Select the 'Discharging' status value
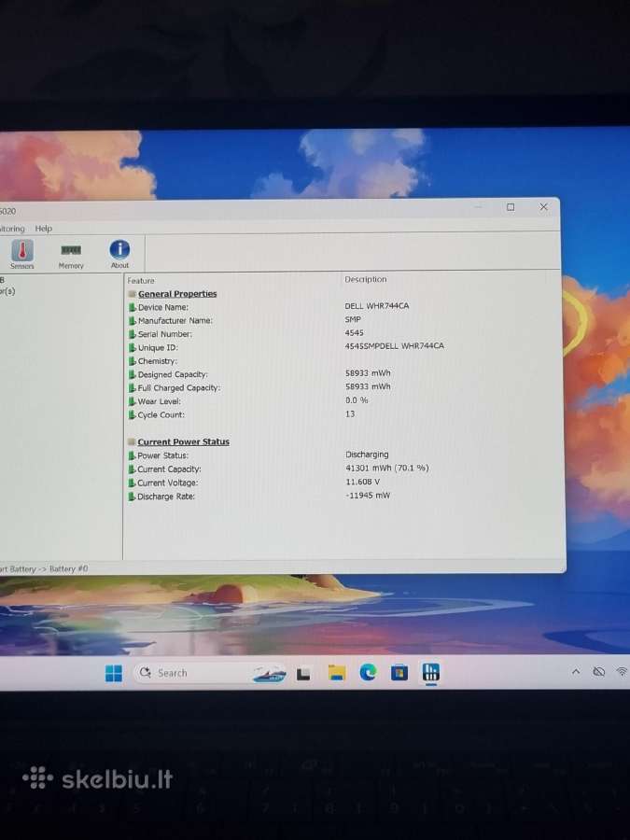This screenshot has width=630, height=840. (367, 455)
